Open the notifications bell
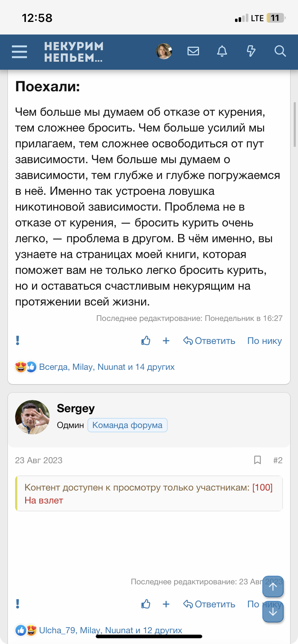 click(222, 51)
